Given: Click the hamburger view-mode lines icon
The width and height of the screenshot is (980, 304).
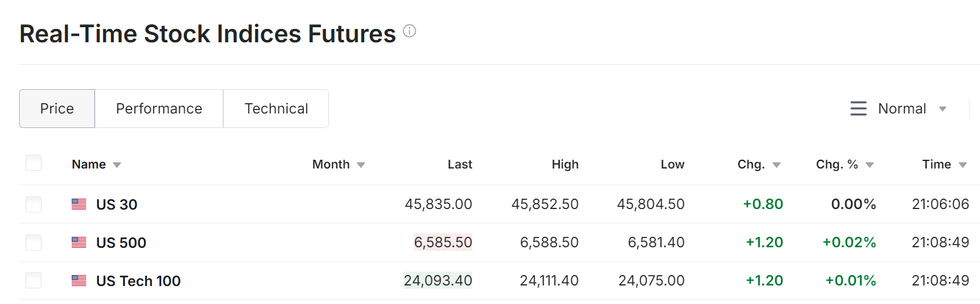Looking at the screenshot, I should pyautogui.click(x=859, y=109).
